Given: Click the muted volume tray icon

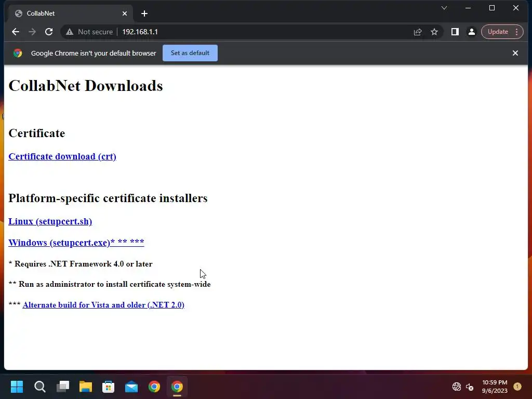Looking at the screenshot, I should click(x=470, y=387).
